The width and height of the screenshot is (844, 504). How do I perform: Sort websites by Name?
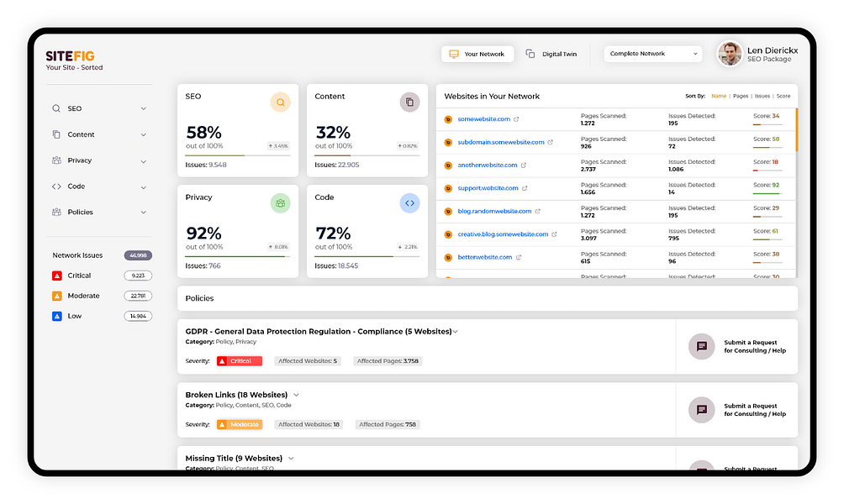[719, 96]
